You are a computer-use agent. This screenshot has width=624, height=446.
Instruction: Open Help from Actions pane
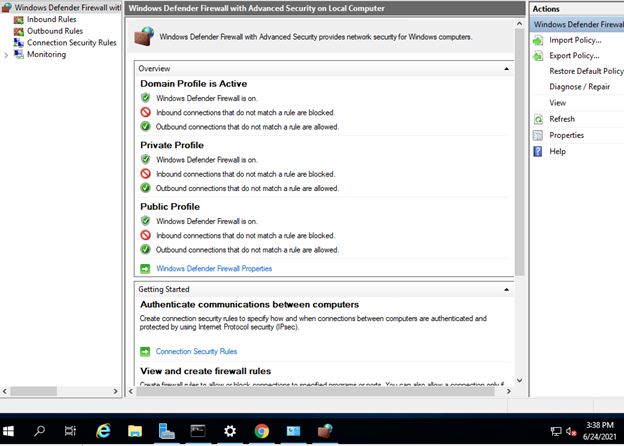557,152
